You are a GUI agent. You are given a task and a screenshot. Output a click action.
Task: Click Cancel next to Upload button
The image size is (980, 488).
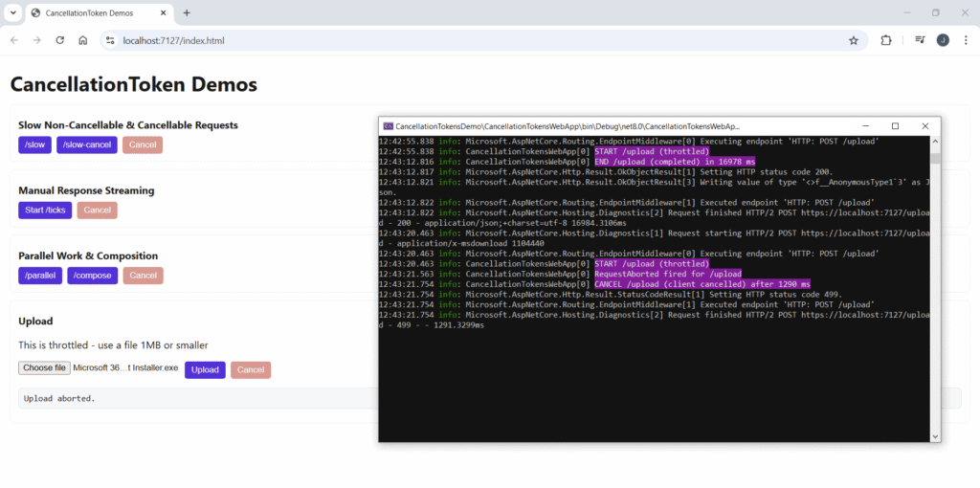251,370
